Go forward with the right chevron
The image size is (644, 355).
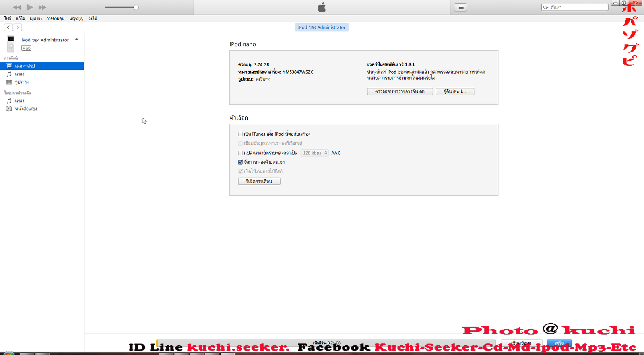(x=17, y=27)
